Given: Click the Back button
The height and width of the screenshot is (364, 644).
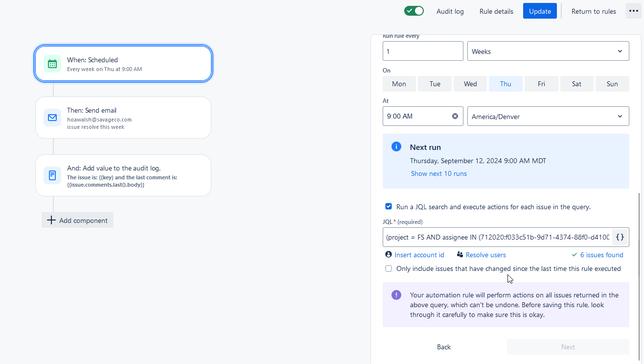Looking at the screenshot, I should pyautogui.click(x=444, y=347).
